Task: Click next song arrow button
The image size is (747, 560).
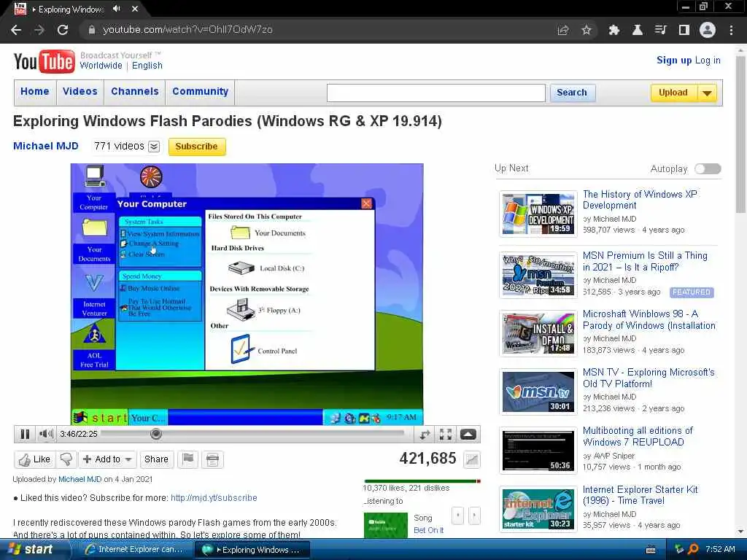Action: click(474, 516)
